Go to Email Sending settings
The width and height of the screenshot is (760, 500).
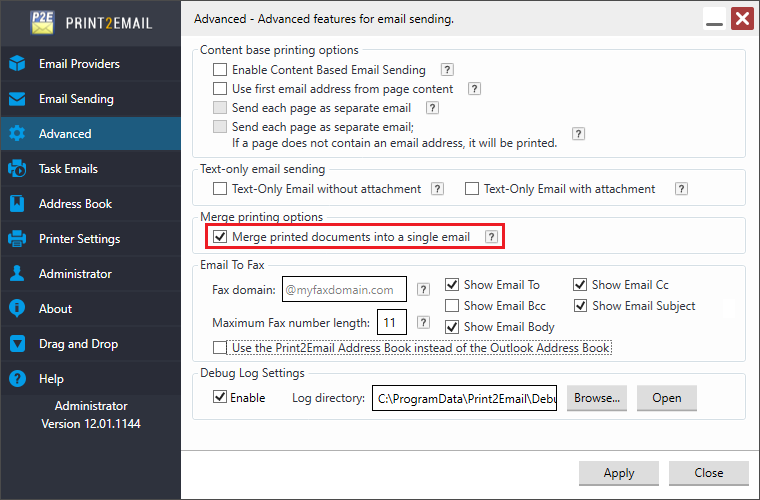[x=91, y=99]
